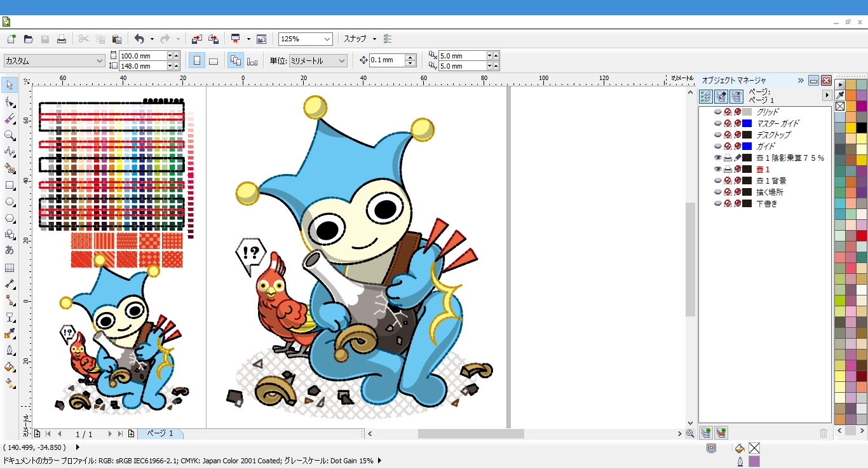Click the Print icon in the toolbar
The width and height of the screenshot is (868, 469).
[x=62, y=39]
